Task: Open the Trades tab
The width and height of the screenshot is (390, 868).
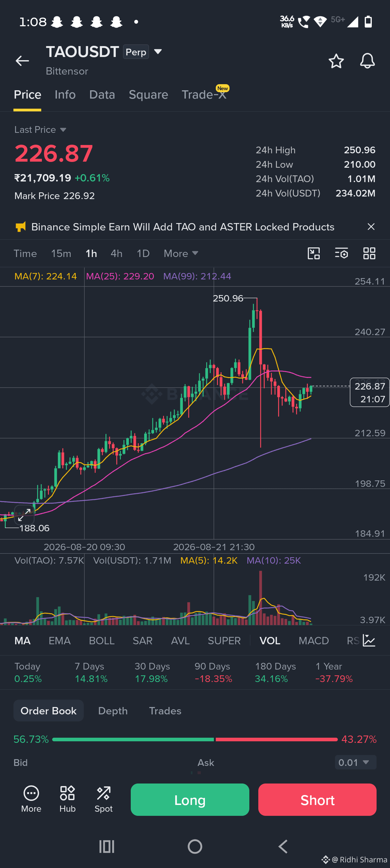Action: [x=165, y=711]
